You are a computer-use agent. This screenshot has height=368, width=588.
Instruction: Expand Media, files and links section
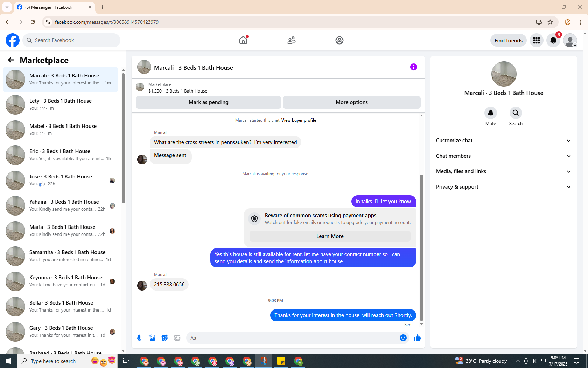pyautogui.click(x=504, y=171)
